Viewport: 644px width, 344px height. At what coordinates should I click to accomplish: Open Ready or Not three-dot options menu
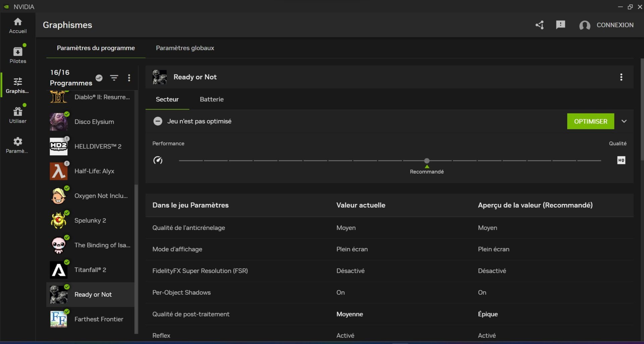click(621, 77)
